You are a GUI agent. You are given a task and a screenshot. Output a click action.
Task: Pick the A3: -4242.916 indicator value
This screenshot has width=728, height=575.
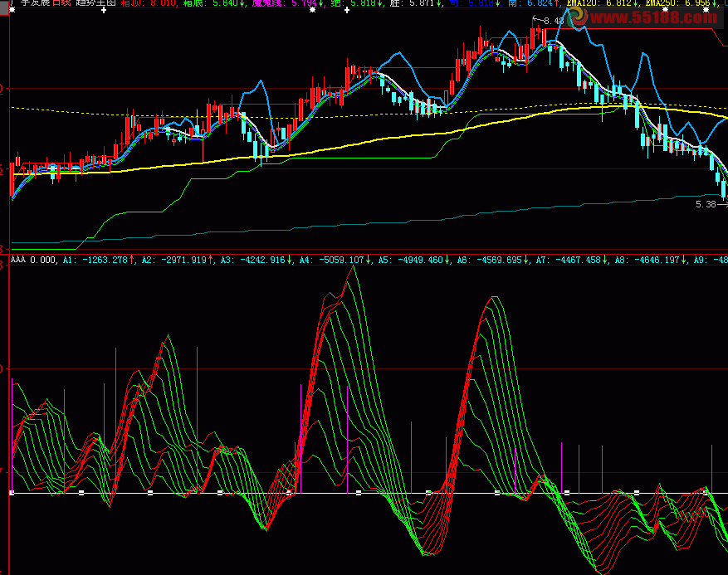[257, 260]
